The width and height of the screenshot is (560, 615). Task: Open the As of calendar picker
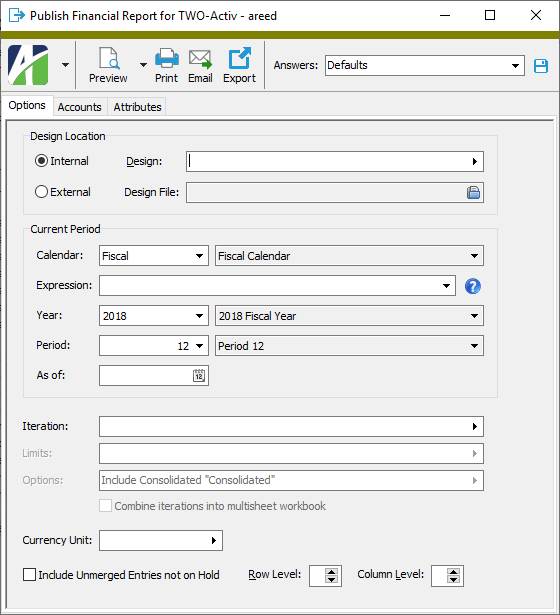click(199, 375)
